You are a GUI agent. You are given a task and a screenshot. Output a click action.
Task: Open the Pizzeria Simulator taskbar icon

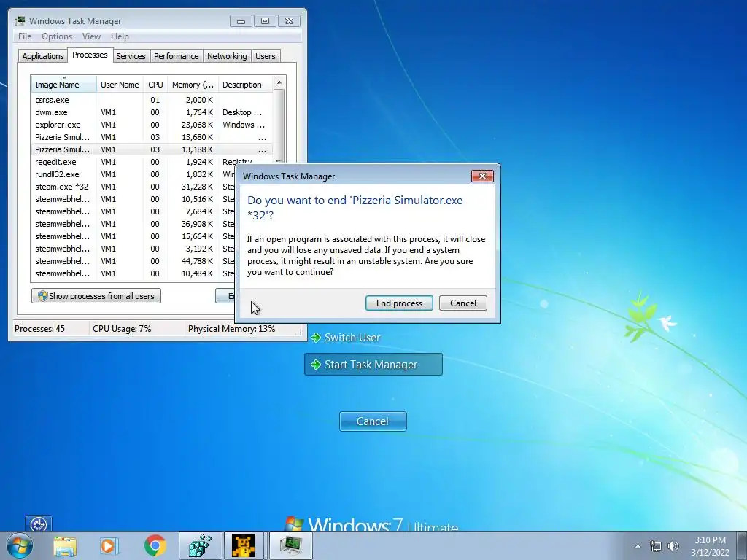244,545
